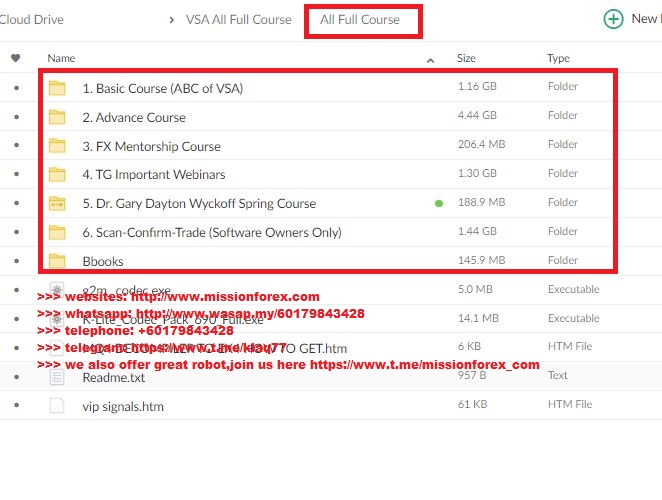662x500 pixels.
Task: Click the '1.16 GB' size value
Action: click(477, 86)
